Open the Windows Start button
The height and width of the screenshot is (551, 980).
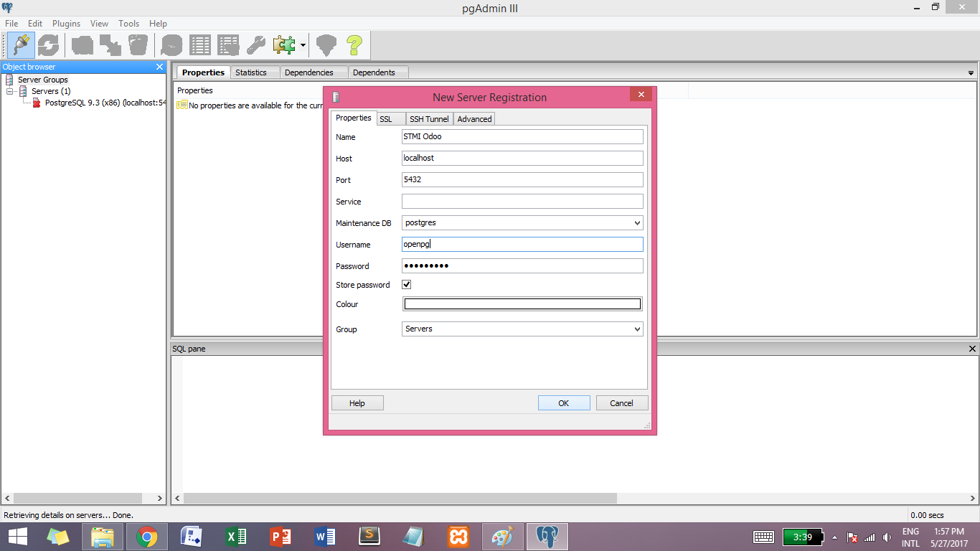click(x=17, y=537)
